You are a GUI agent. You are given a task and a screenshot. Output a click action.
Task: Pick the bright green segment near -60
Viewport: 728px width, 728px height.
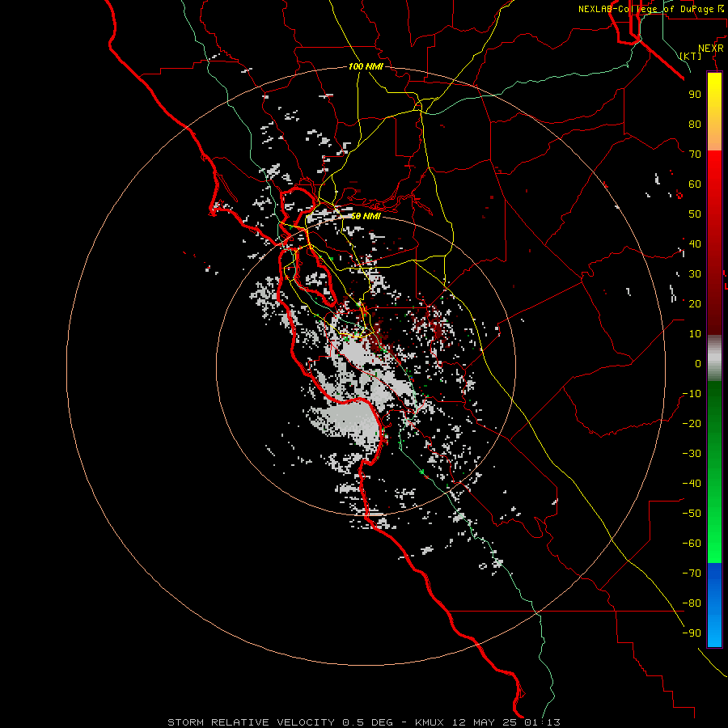[714, 544]
